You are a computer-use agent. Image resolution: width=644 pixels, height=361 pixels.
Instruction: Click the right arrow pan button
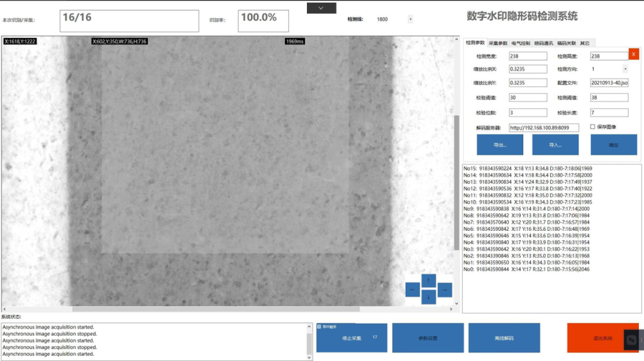click(445, 289)
